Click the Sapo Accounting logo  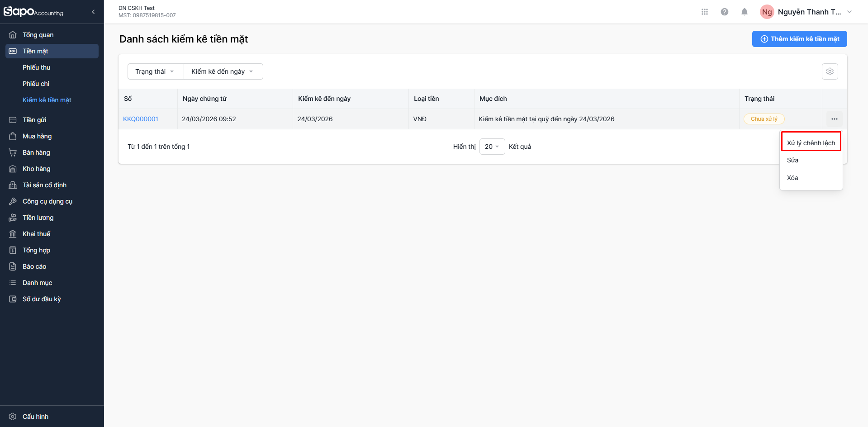(x=33, y=12)
